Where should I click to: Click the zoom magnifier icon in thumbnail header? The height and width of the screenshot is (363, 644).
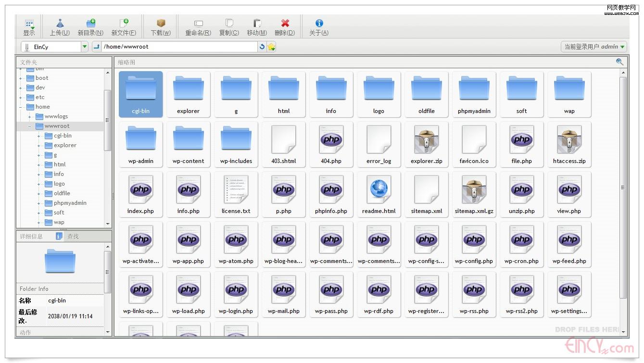coord(619,62)
